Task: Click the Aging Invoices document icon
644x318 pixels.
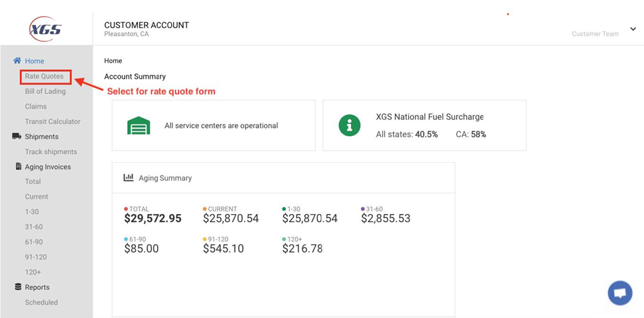Action: click(x=19, y=166)
